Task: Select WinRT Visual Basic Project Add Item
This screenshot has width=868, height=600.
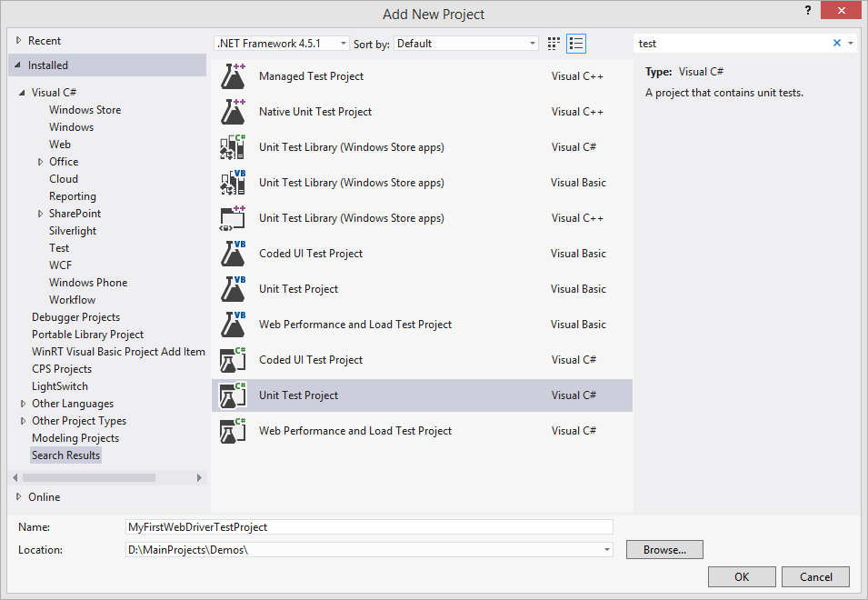Action: click(x=118, y=352)
